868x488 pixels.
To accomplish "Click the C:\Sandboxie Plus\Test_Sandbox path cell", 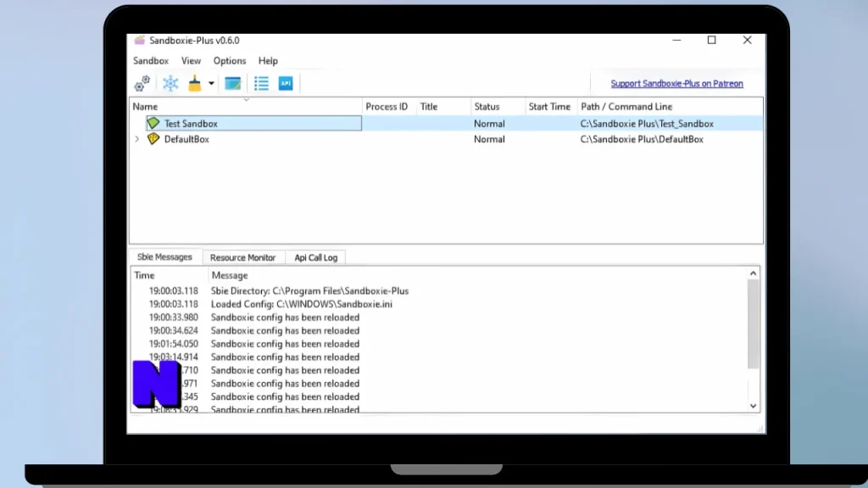I will [647, 124].
